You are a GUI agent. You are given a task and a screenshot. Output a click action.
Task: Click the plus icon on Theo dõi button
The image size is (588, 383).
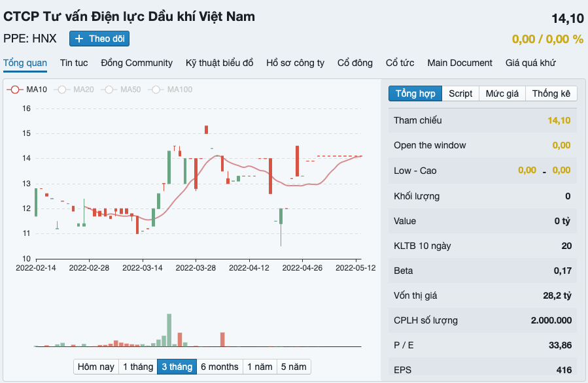[x=78, y=39]
